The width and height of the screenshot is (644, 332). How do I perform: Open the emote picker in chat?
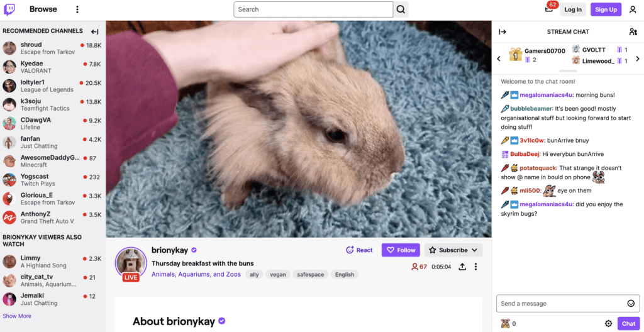coord(631,303)
